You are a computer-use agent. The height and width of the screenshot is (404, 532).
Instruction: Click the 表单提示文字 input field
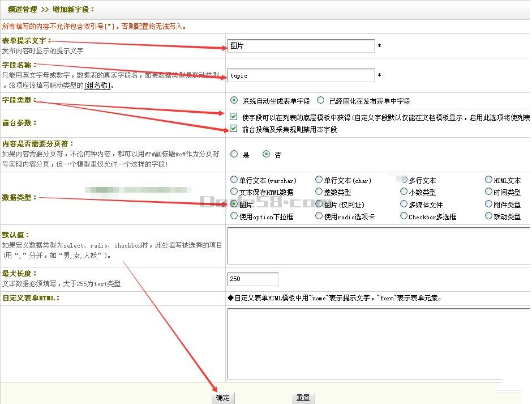pos(301,46)
